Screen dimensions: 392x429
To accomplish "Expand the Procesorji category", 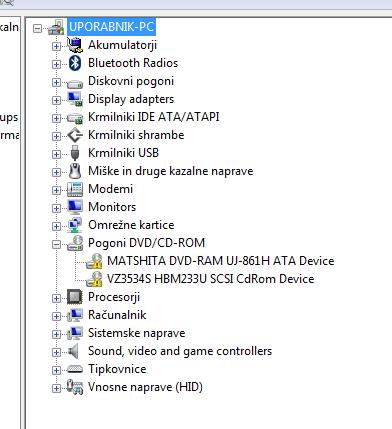I will 56,298.
